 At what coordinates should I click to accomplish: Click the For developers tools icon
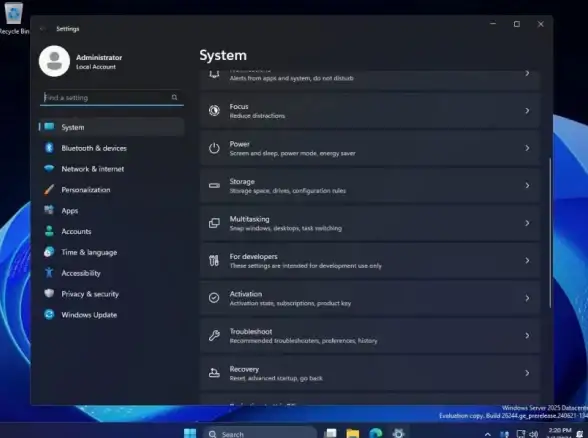click(x=214, y=261)
